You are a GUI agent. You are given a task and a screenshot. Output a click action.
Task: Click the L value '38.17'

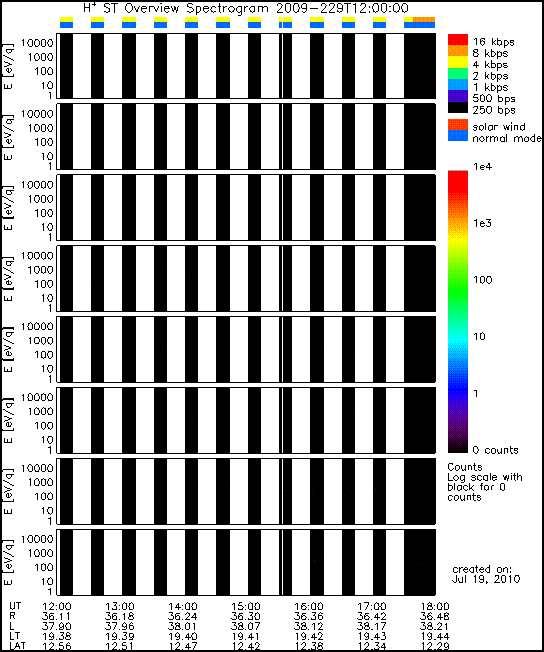[372, 627]
